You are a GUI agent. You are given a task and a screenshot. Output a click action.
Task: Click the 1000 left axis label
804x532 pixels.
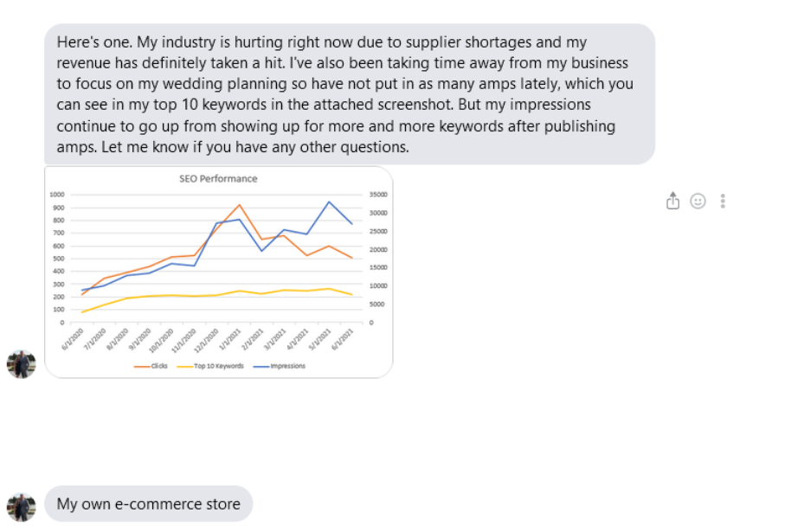pyautogui.click(x=57, y=195)
